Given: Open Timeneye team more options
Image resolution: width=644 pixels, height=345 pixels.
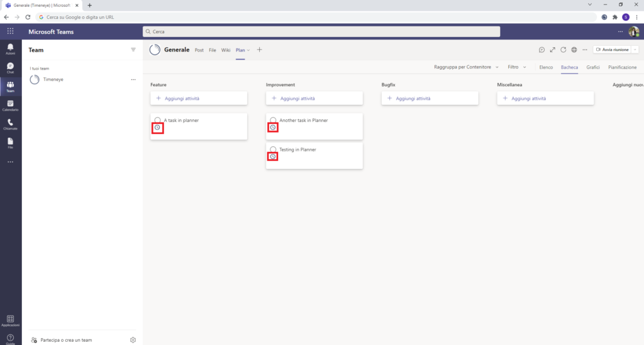Looking at the screenshot, I should pyautogui.click(x=133, y=80).
